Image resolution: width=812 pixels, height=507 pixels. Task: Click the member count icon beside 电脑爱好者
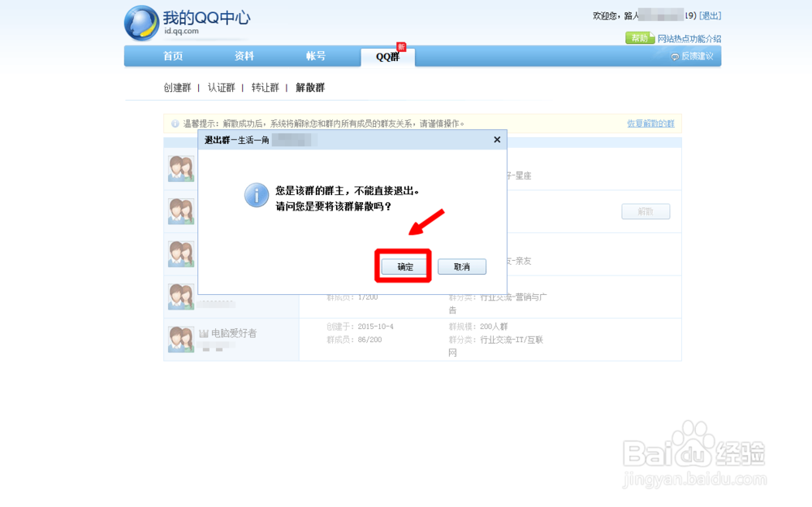point(204,332)
